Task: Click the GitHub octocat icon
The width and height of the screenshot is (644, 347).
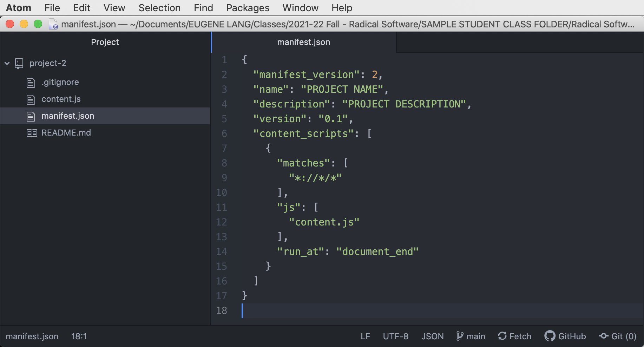Action: pyautogui.click(x=550, y=336)
